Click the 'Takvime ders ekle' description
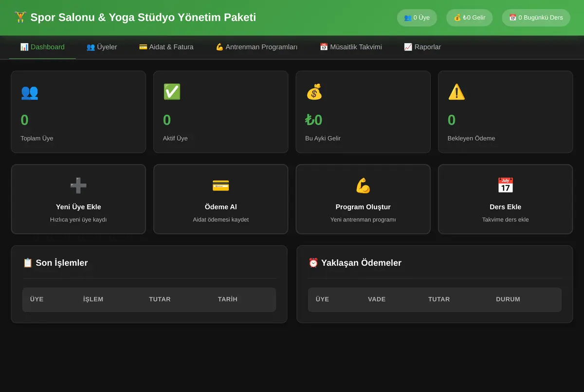Viewport: 584px width, 392px height. click(506, 219)
